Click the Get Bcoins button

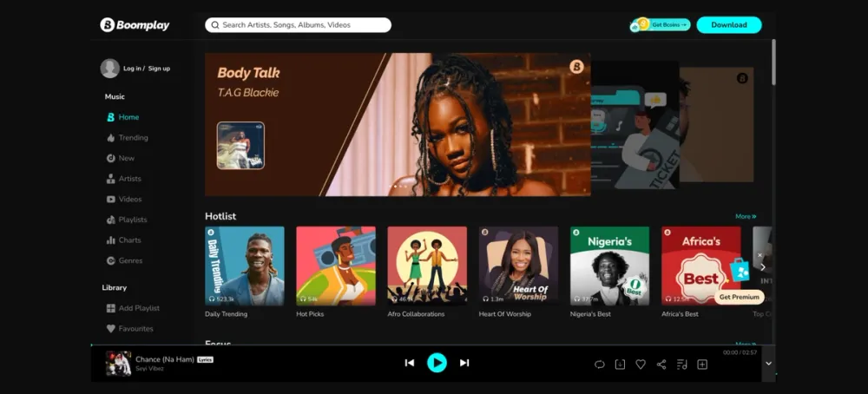pyautogui.click(x=661, y=25)
